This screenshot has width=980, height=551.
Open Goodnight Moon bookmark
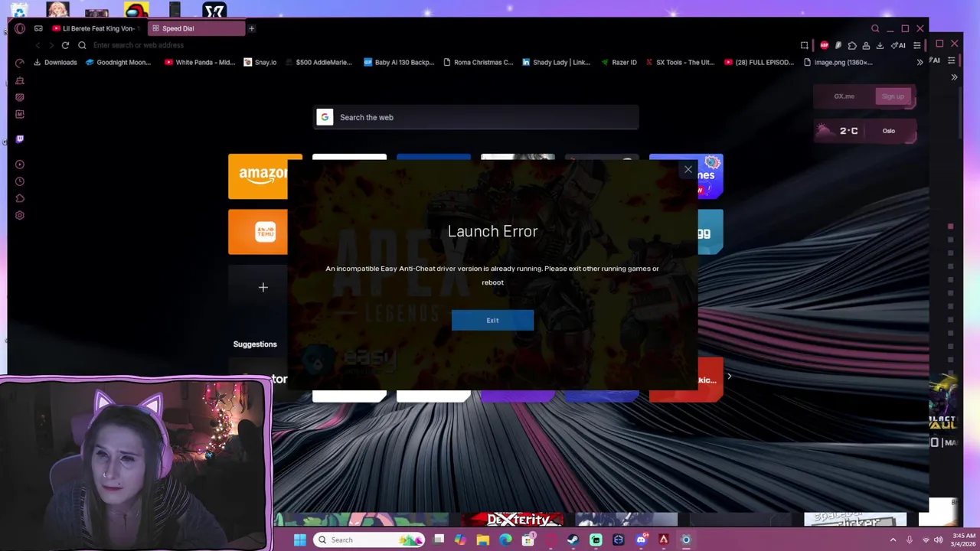click(119, 62)
